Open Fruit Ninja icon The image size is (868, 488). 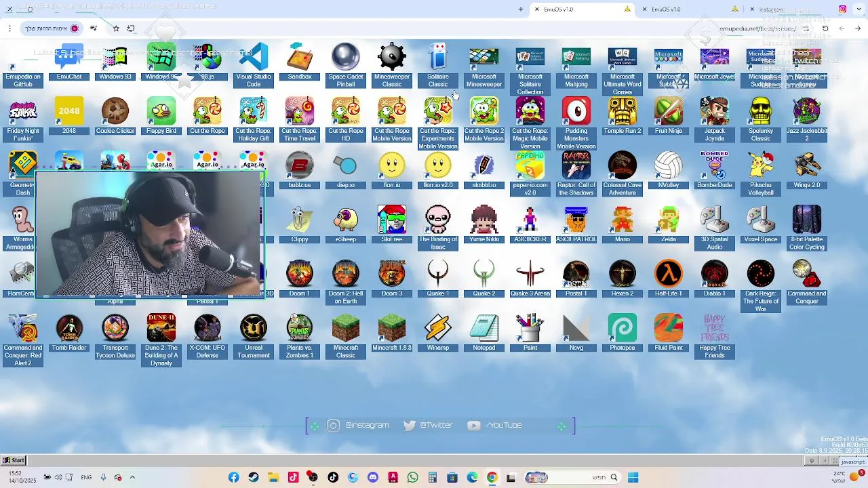coord(669,117)
